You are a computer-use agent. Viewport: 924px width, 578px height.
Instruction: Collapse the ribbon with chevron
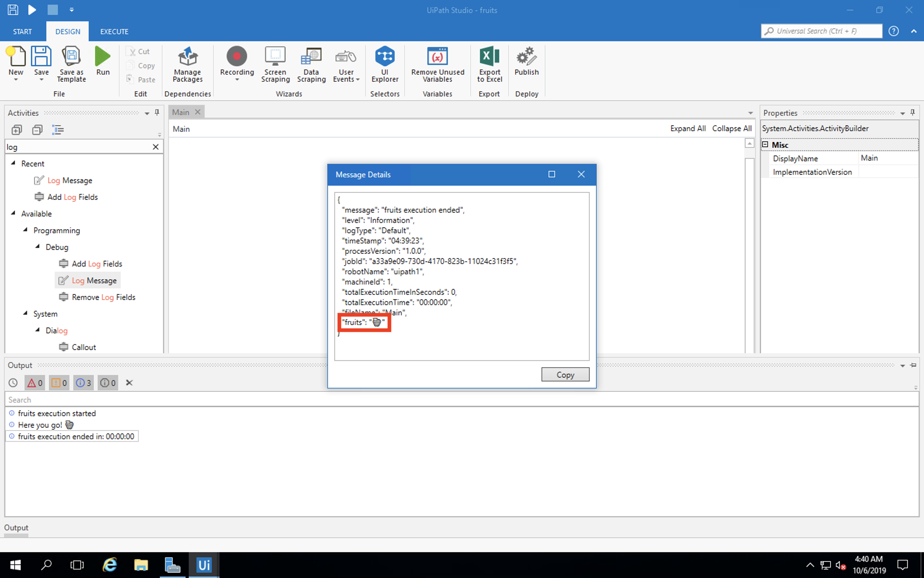[x=914, y=31]
